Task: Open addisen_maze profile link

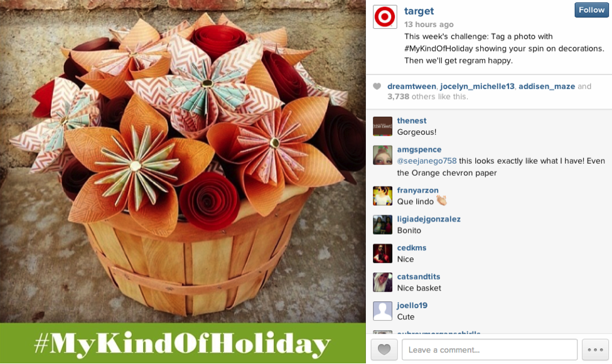Action: (x=547, y=86)
